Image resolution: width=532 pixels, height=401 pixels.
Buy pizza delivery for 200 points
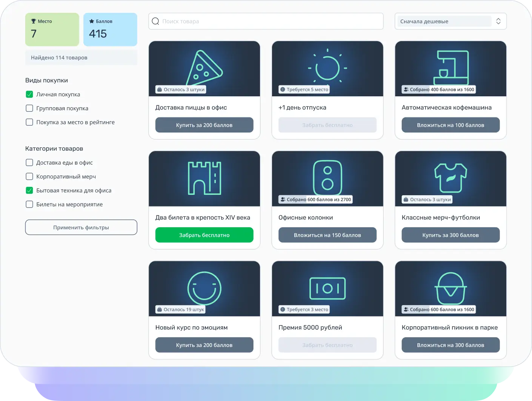point(204,125)
